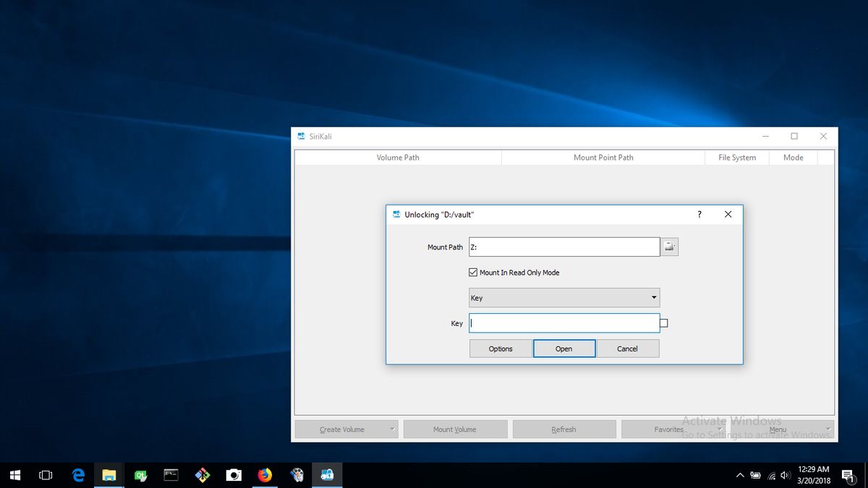Image resolution: width=868 pixels, height=488 pixels.
Task: Expand the Create Volume dropdown arrow
Action: point(391,429)
